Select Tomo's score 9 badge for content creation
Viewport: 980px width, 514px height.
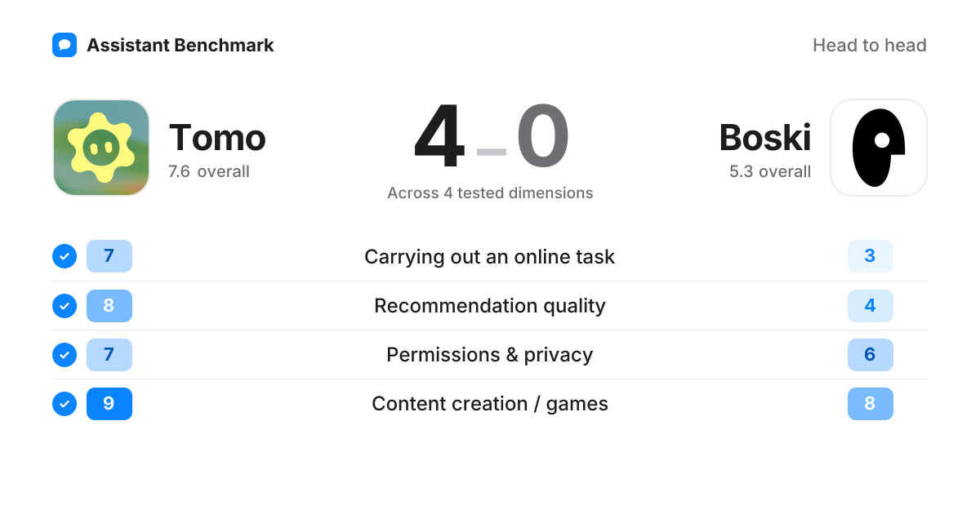coord(109,403)
